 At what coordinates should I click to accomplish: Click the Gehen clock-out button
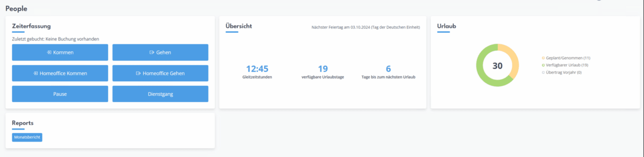coord(160,52)
